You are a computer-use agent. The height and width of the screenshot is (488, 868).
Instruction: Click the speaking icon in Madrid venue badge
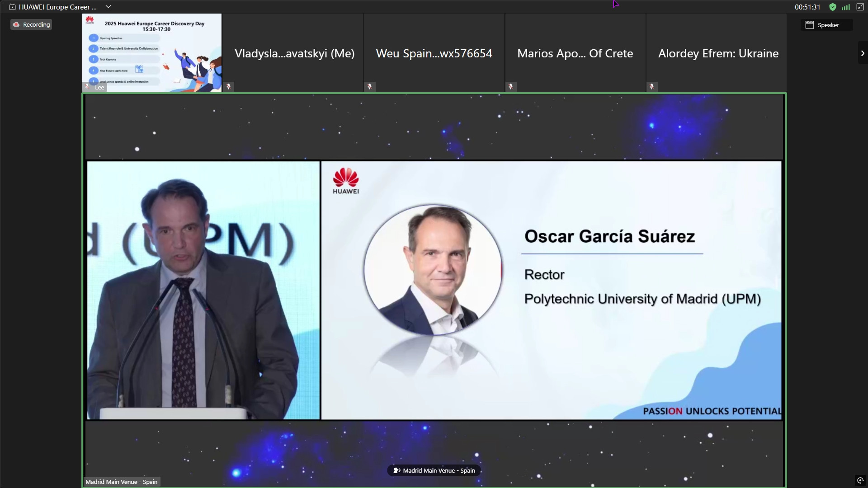coord(397,470)
